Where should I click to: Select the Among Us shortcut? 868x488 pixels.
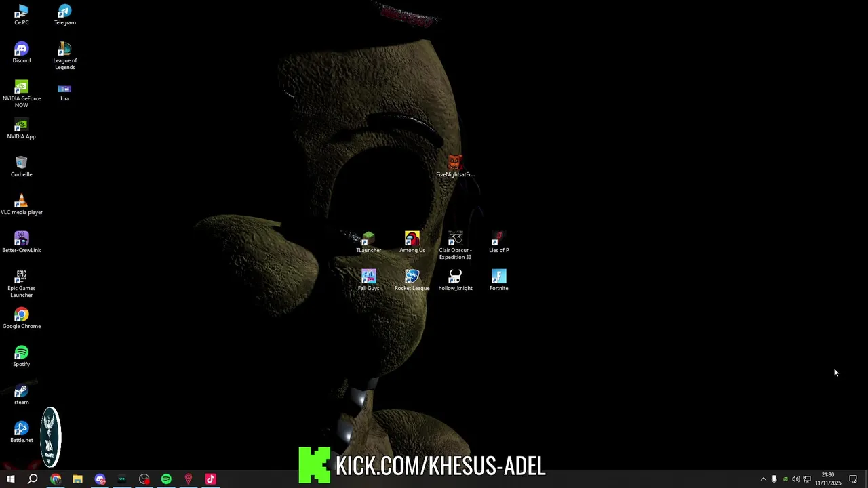[x=412, y=243]
